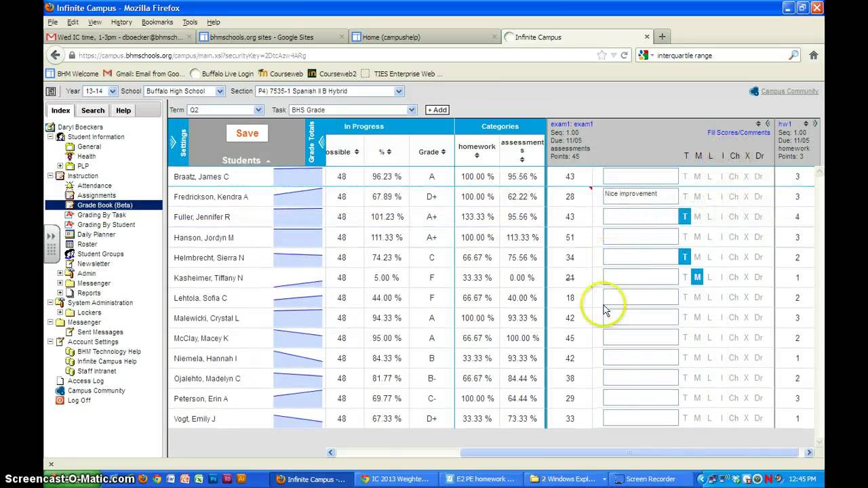Toggle the index panel icon beside Year
Screen dimensions: 868x488
(51, 91)
